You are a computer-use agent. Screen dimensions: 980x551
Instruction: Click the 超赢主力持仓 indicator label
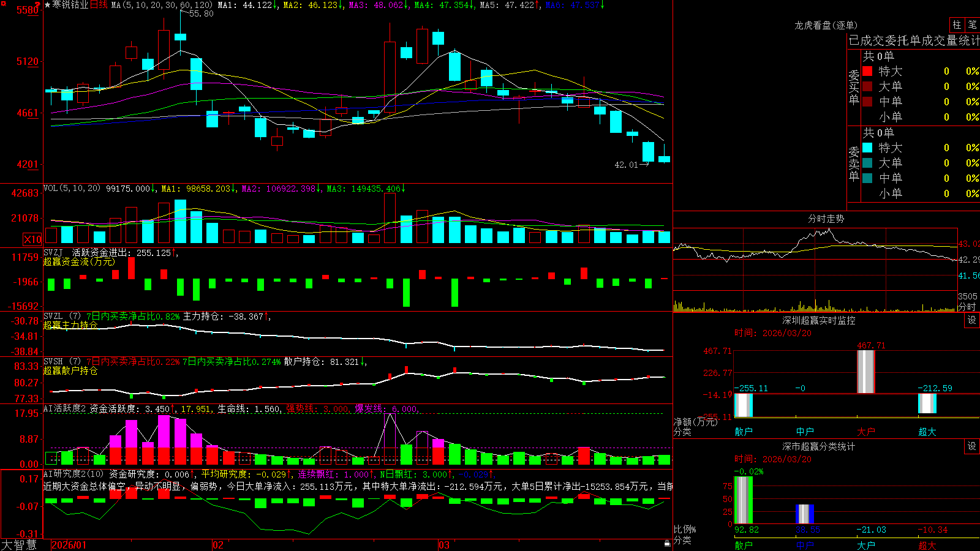coord(70,325)
